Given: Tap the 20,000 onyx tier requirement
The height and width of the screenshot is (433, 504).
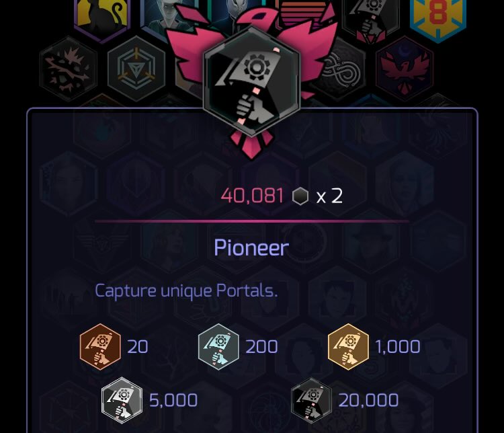Looking at the screenshot, I should [368, 400].
